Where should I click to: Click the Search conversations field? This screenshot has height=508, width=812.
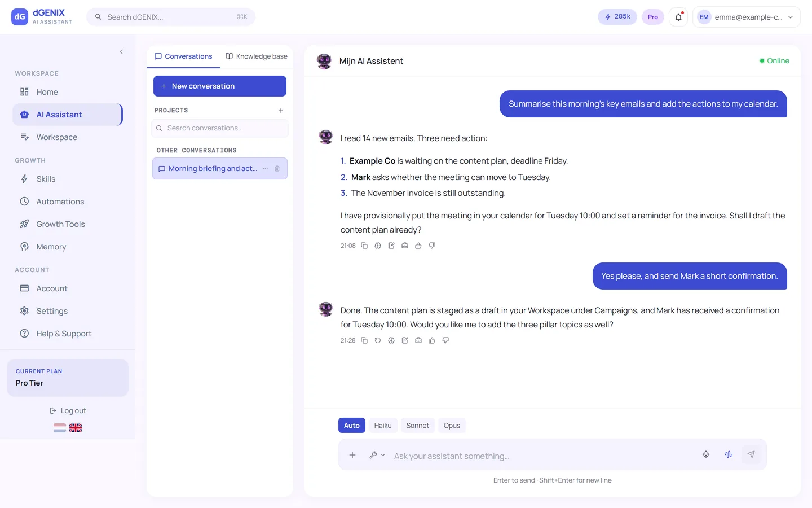click(x=220, y=128)
